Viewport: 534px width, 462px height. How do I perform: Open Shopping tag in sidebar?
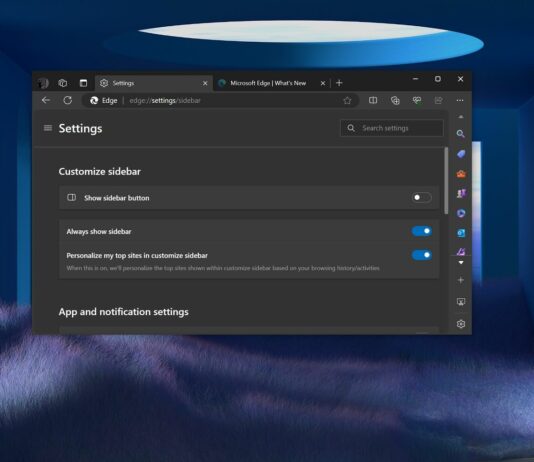coord(461,154)
